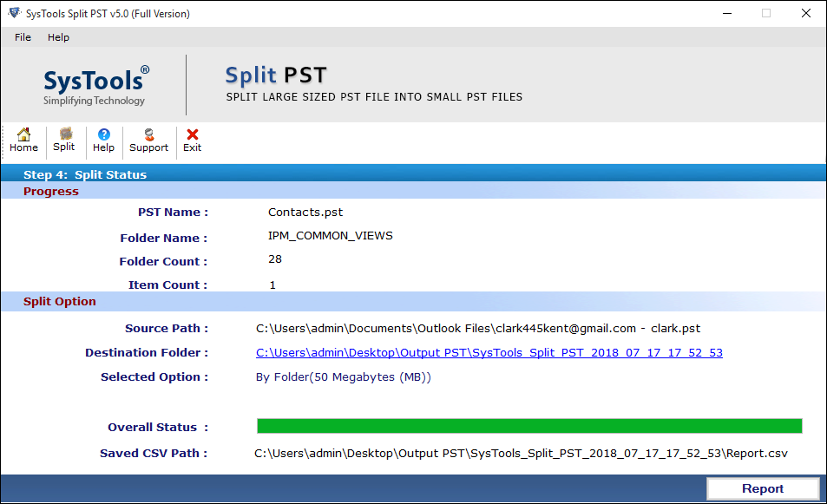Click the red Exit toolbar icon
The height and width of the screenshot is (504, 827).
(x=192, y=141)
